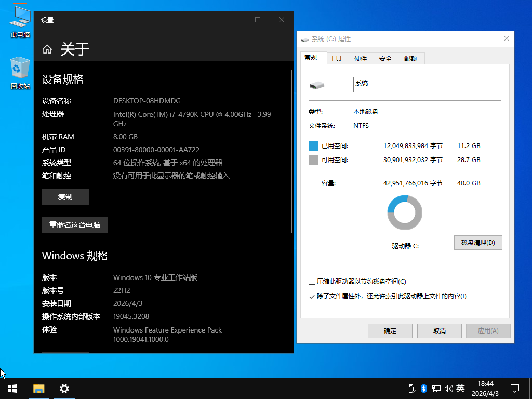The image size is (532, 399).
Task: Click the Settings gear taskbar icon
Action: (64, 389)
